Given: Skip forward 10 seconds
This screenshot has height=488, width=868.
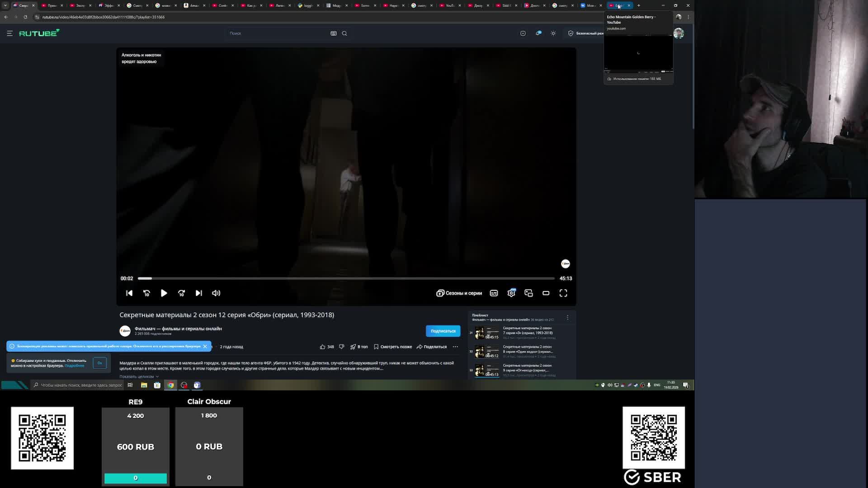Looking at the screenshot, I should (x=181, y=293).
